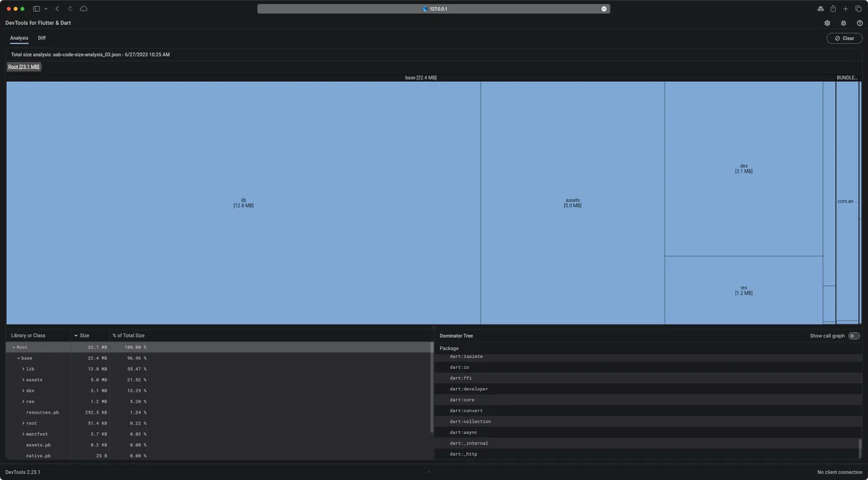Viewport: 868px width, 480px height.
Task: Click the privacy extension icon in the Safari toolbar
Action: click(820, 9)
